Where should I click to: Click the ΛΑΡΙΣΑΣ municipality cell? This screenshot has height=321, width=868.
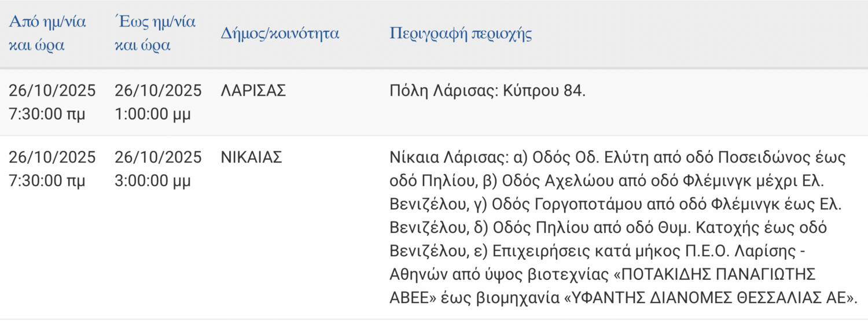(x=253, y=91)
